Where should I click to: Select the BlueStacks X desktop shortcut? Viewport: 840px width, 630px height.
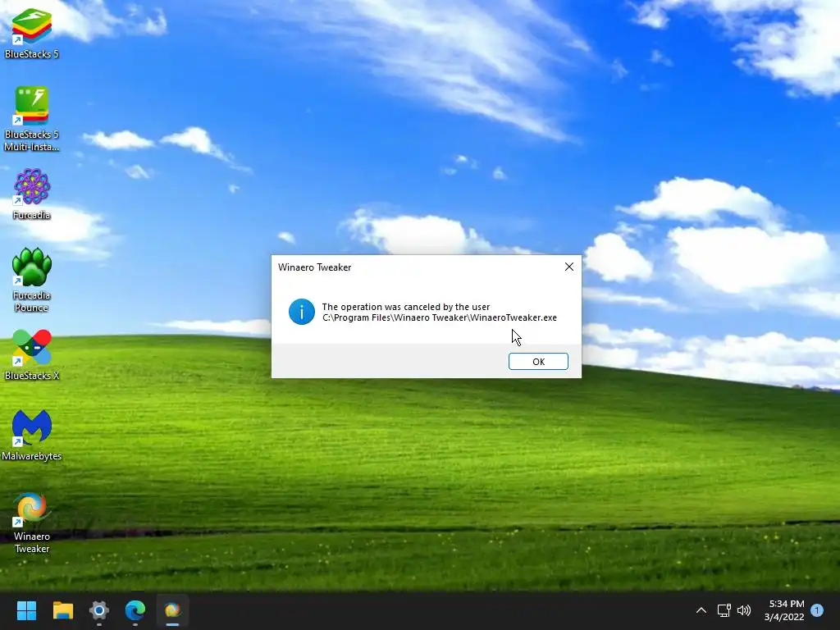pyautogui.click(x=32, y=354)
